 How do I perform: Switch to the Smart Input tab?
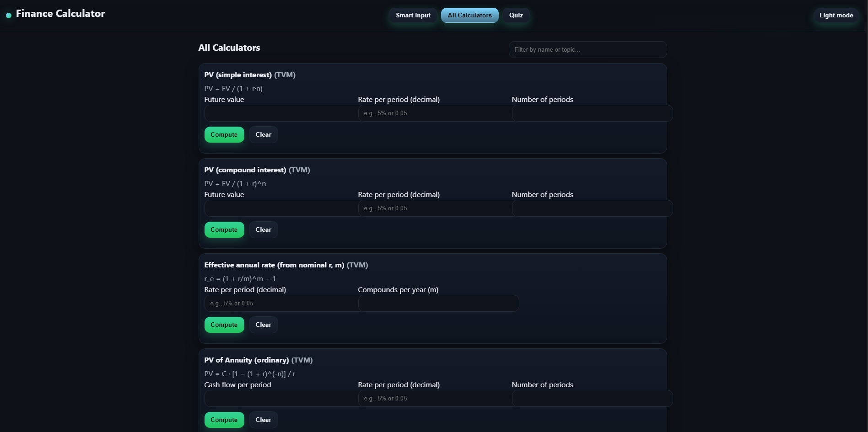tap(413, 15)
